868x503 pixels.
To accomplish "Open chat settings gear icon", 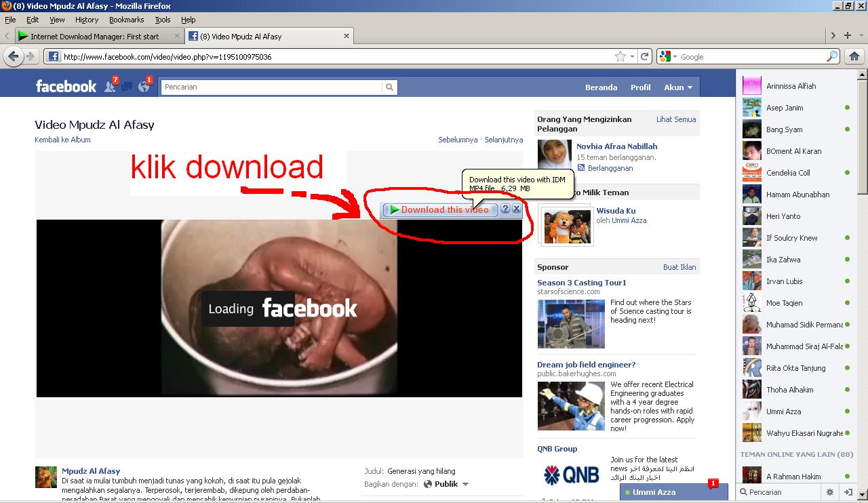I will coord(830,492).
